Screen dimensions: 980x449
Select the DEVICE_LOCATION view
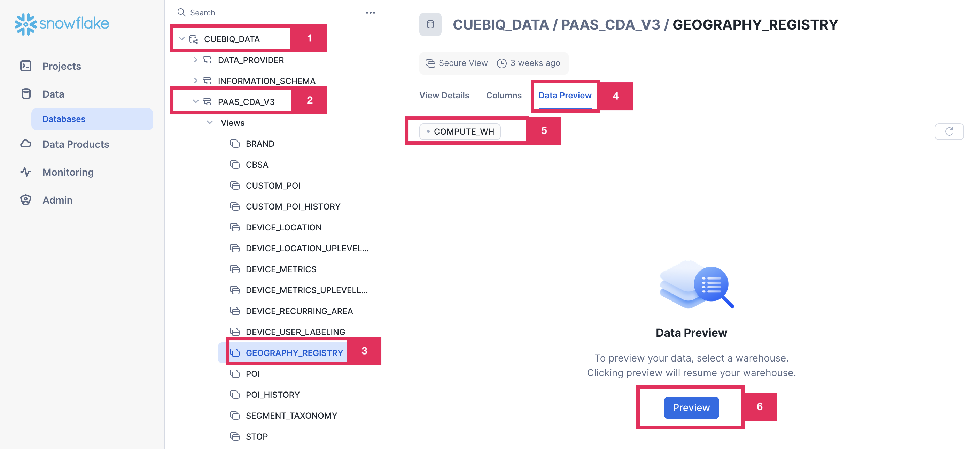coord(283,227)
